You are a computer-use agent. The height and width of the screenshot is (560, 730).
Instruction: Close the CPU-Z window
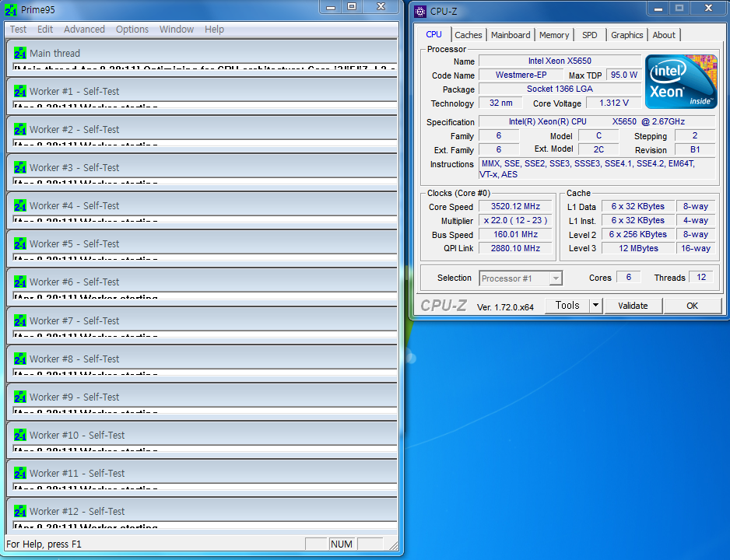pyautogui.click(x=708, y=9)
